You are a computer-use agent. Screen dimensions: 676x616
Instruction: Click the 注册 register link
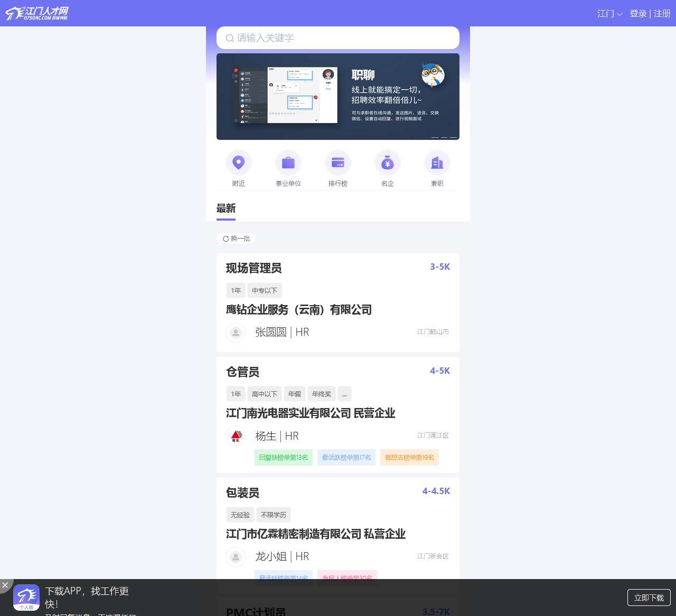pyautogui.click(x=662, y=14)
